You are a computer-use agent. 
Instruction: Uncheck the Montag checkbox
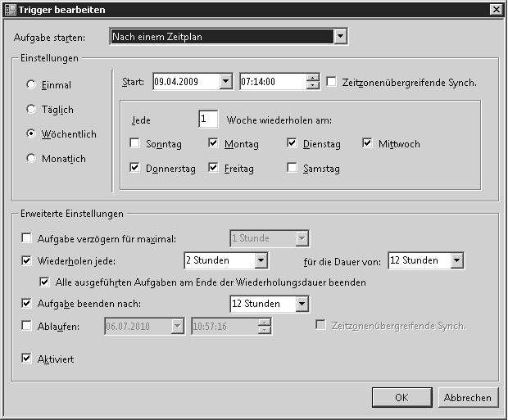pos(213,142)
